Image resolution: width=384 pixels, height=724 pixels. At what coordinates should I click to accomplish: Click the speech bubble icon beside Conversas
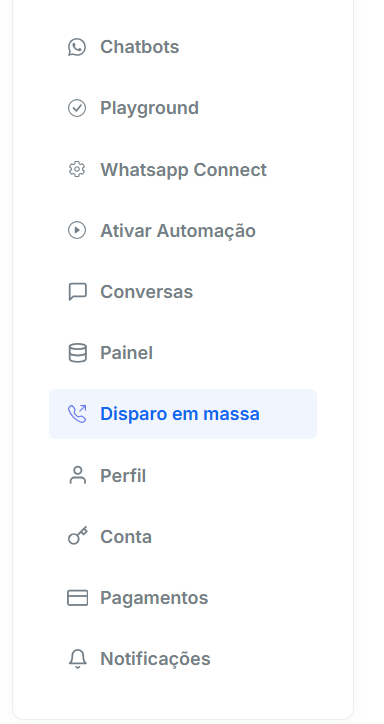point(78,292)
